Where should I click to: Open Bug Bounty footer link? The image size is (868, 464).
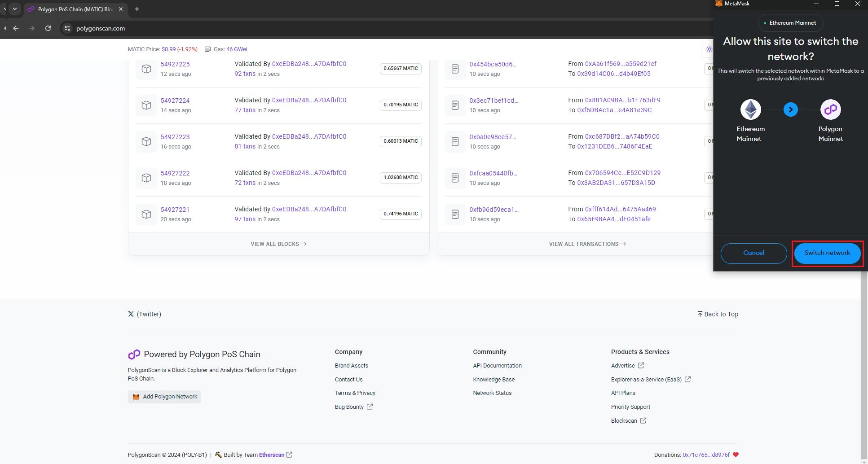tap(354, 407)
